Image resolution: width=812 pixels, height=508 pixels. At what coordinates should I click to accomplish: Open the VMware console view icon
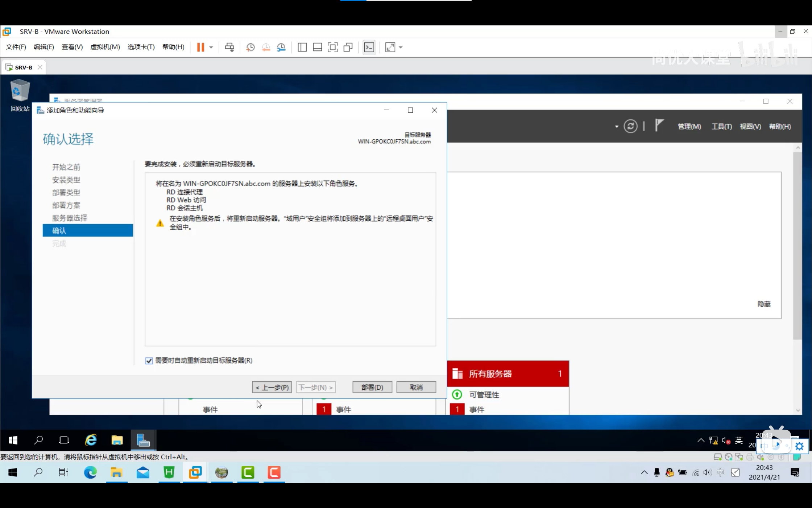(x=369, y=47)
